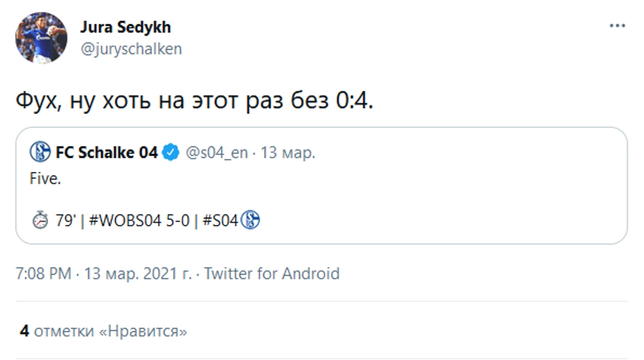Open the #WOBS04 hashtag
644x360 pixels.
pos(125,220)
